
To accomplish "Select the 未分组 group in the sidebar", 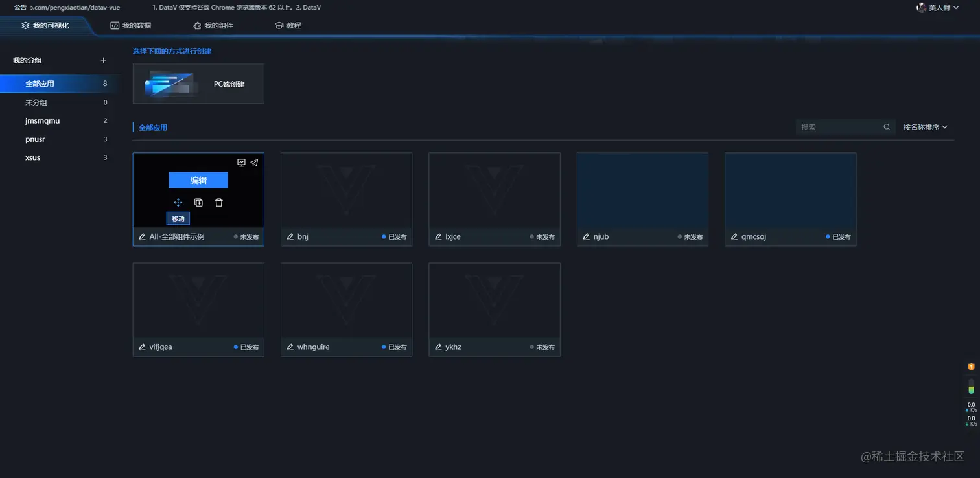I will (x=61, y=102).
